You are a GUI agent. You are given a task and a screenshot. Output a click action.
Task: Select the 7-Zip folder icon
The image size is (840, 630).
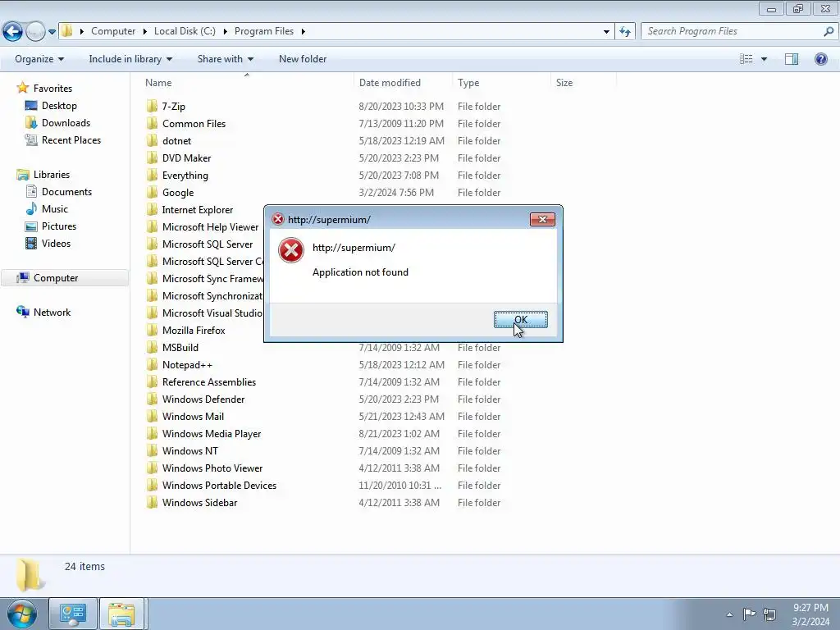(152, 106)
